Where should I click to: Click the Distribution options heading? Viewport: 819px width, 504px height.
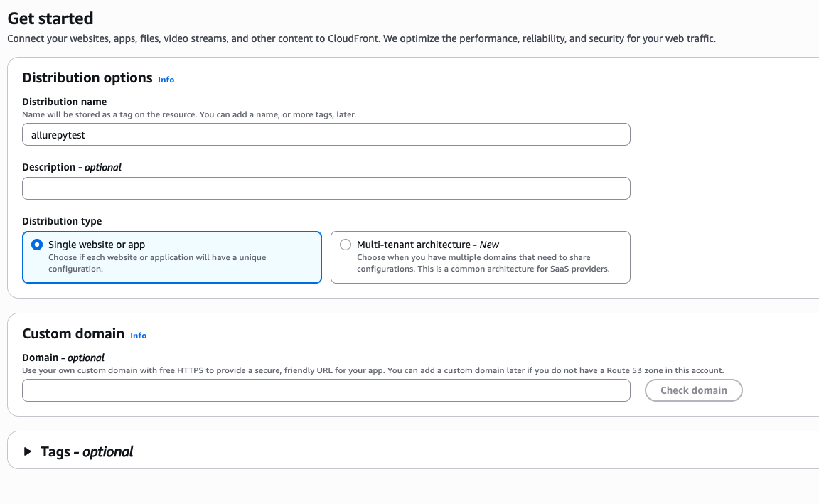click(x=87, y=77)
